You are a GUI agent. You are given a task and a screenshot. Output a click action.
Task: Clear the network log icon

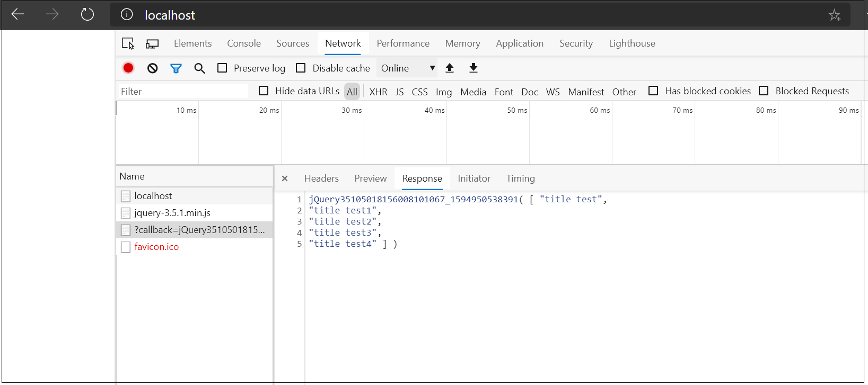click(x=153, y=68)
